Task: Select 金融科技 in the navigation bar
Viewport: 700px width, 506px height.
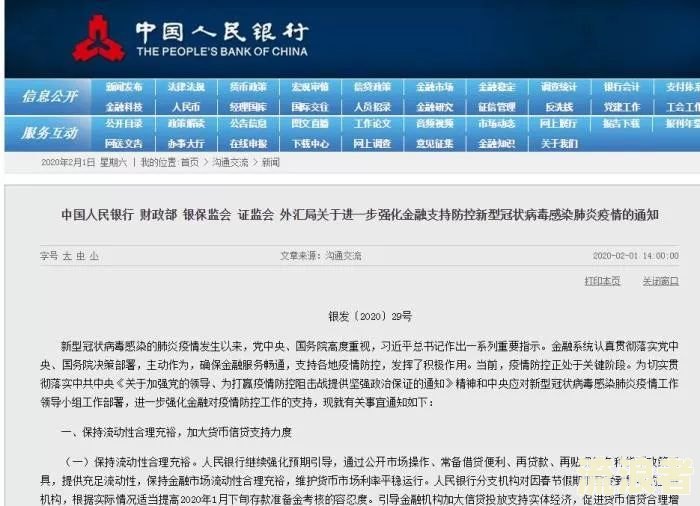Action: (x=124, y=107)
